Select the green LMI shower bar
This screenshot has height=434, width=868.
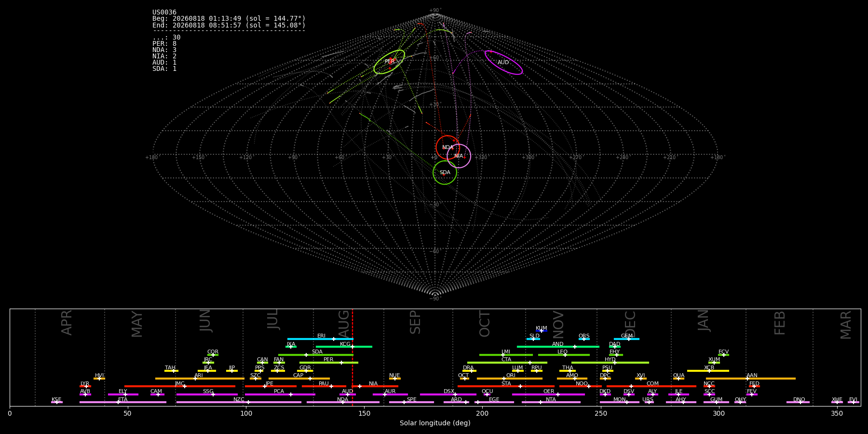point(506,355)
